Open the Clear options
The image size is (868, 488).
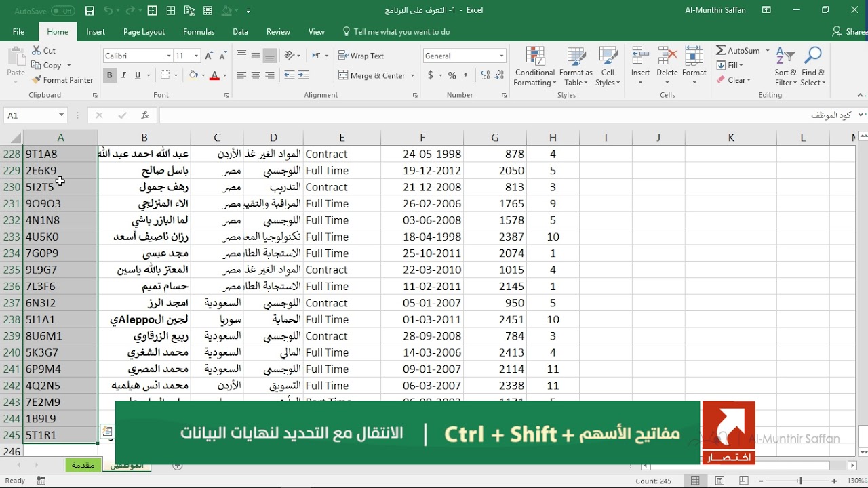tap(734, 80)
